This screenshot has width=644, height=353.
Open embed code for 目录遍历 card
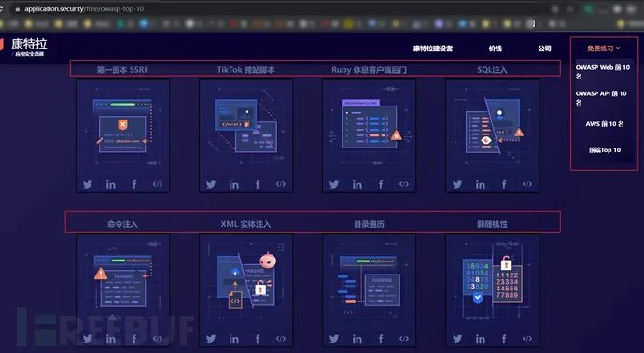pos(404,339)
